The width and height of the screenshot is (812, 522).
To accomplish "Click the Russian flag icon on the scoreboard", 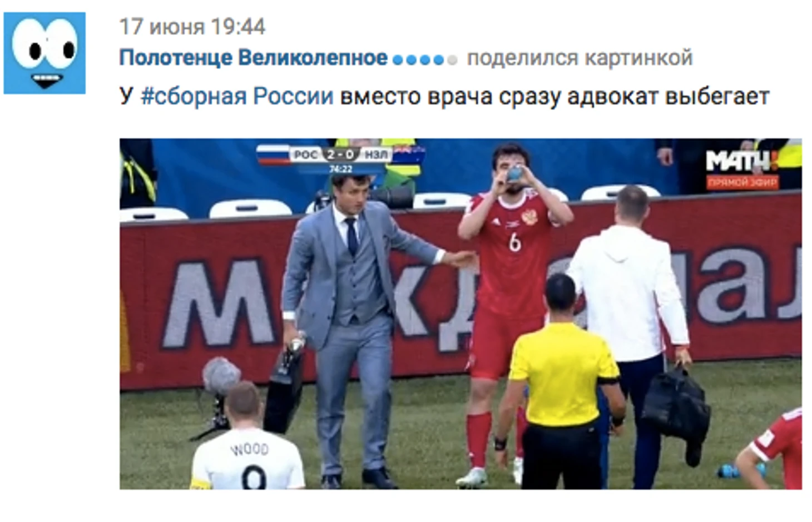I will 274,155.
